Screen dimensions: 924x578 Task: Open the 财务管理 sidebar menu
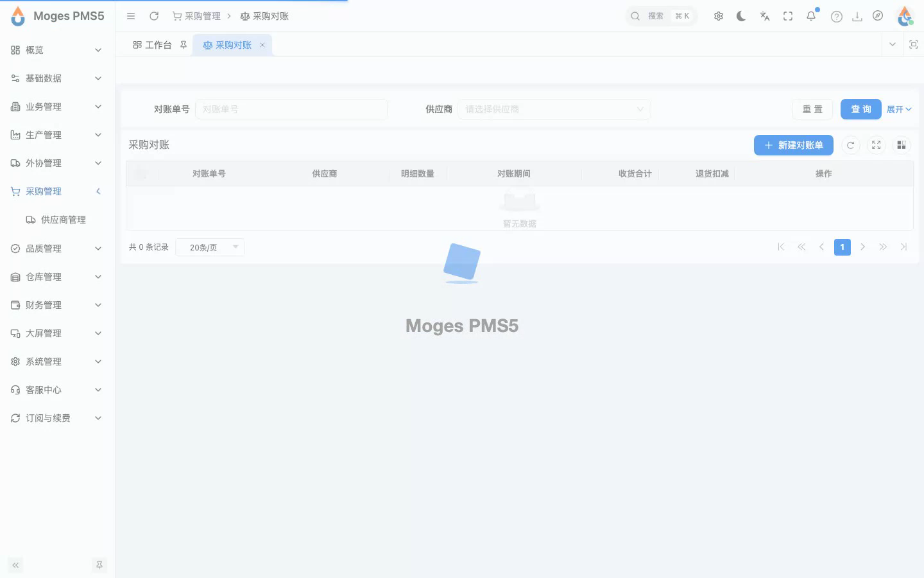[58, 305]
